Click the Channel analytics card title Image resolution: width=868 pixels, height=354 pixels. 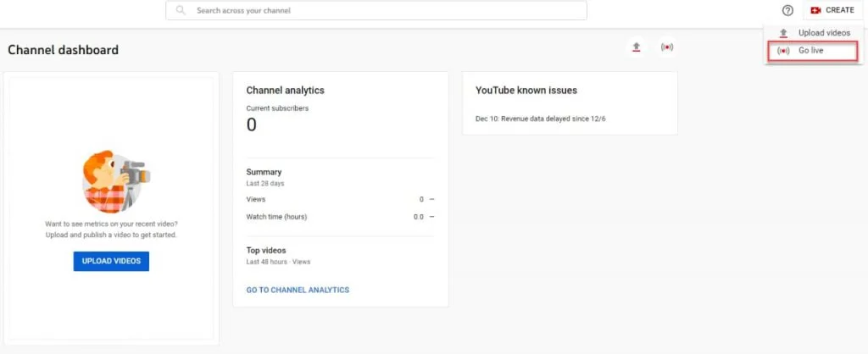(285, 90)
